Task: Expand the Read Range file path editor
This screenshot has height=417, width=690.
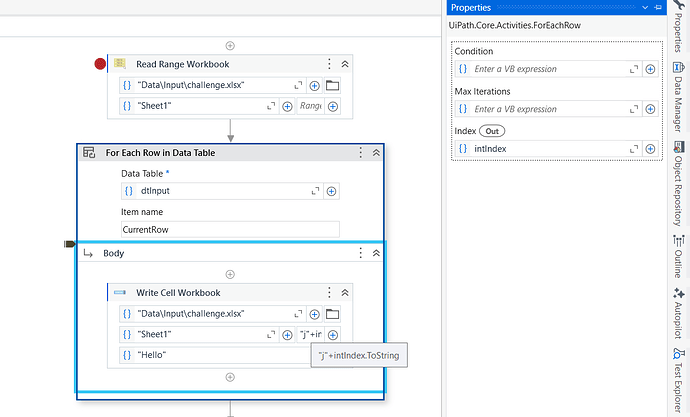Action: click(298, 85)
